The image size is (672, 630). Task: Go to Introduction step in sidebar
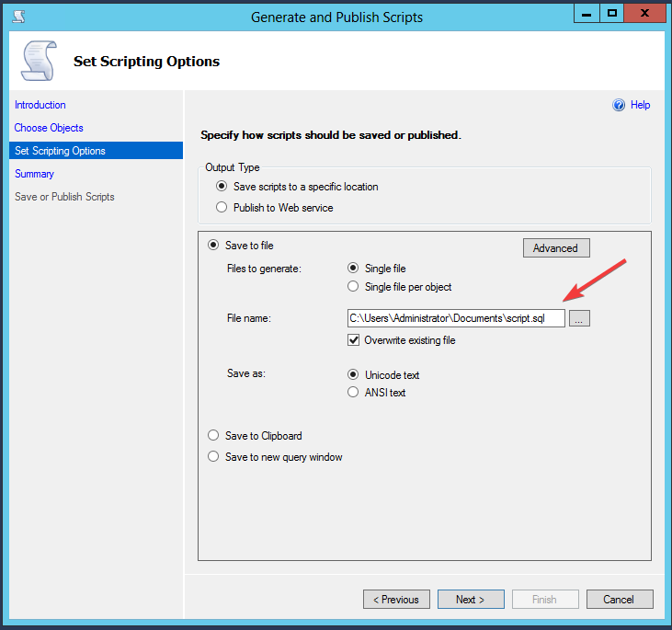pos(40,105)
